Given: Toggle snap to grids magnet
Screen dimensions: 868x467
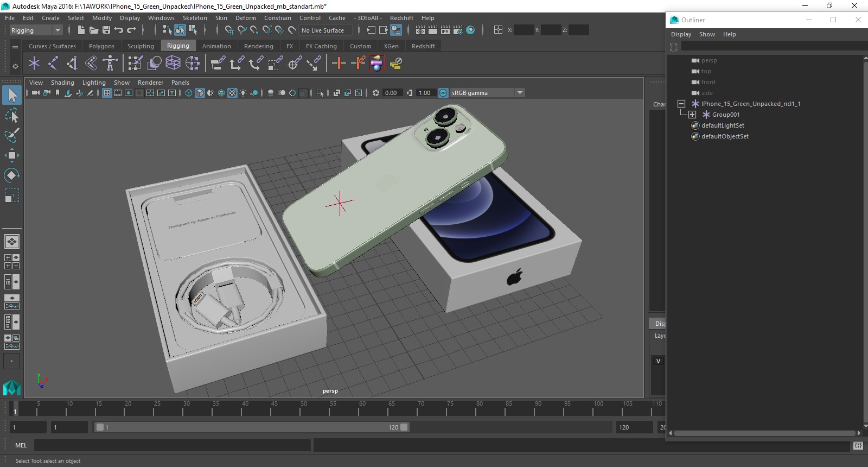Looking at the screenshot, I should pos(229,30).
